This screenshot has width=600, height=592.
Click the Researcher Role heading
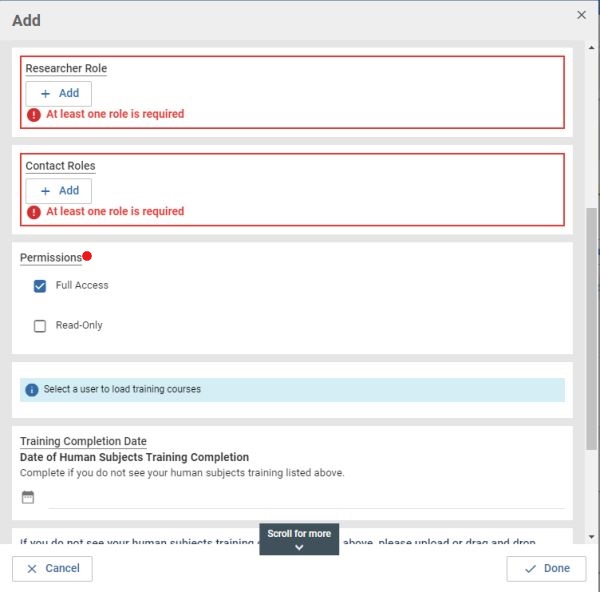[66, 69]
